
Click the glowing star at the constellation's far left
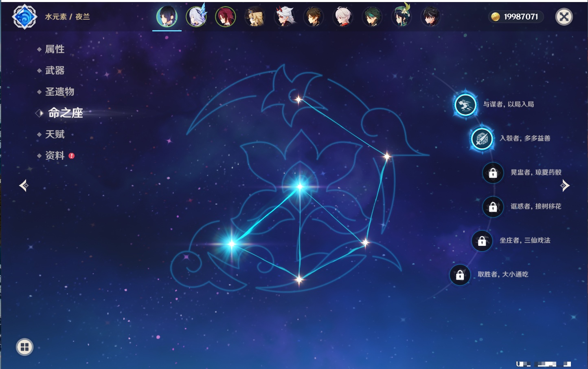[x=232, y=244]
